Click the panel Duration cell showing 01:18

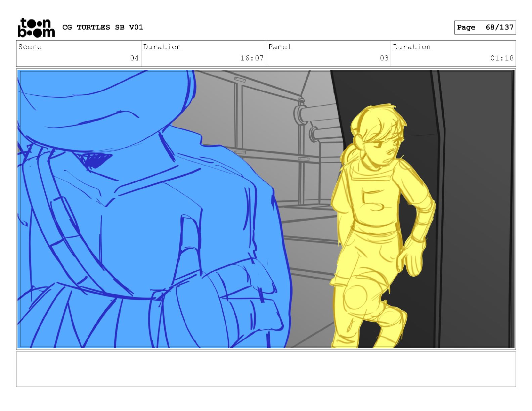[453, 53]
